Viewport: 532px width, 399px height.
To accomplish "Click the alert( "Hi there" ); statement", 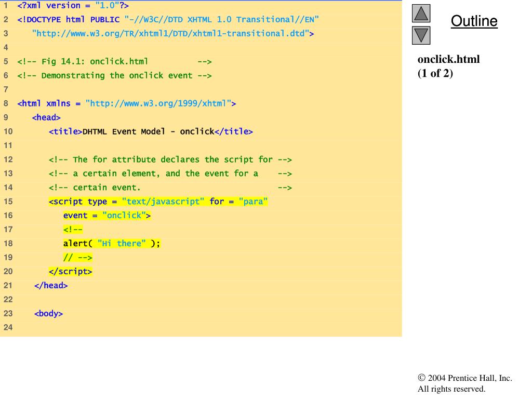I will [112, 243].
